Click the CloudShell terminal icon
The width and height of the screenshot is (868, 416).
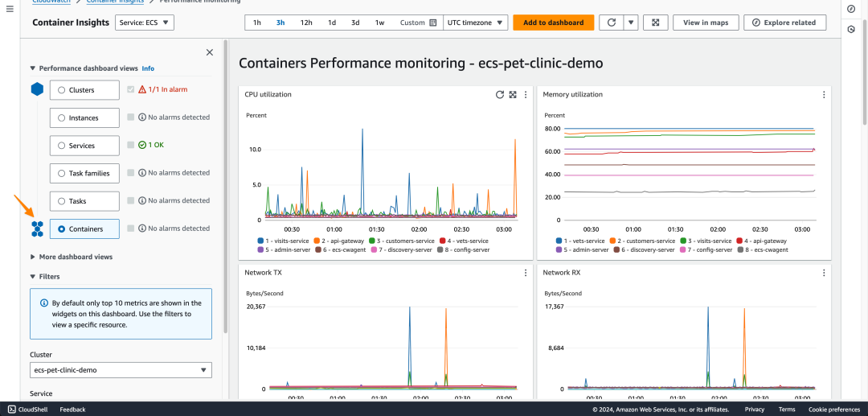point(10,410)
